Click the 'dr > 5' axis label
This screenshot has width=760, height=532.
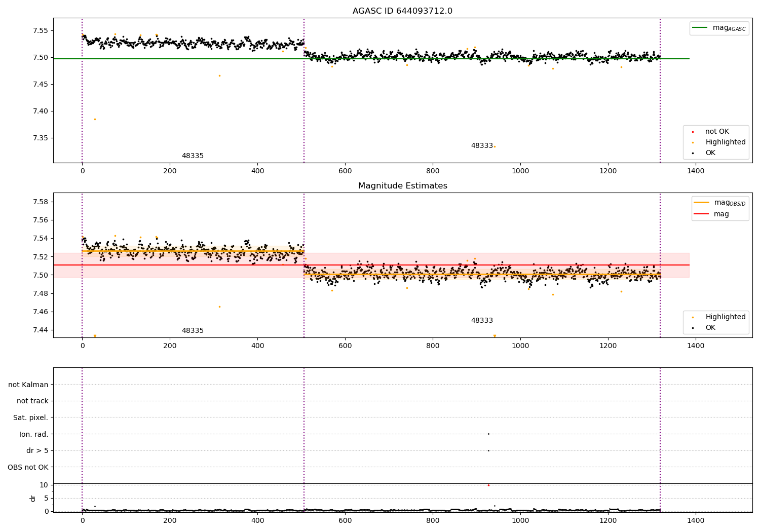tap(37, 451)
